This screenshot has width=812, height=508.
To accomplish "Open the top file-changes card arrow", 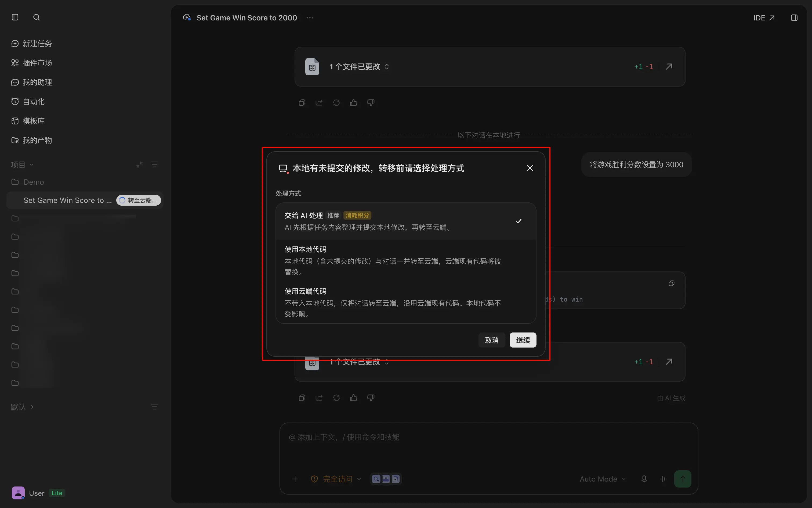I will point(669,67).
